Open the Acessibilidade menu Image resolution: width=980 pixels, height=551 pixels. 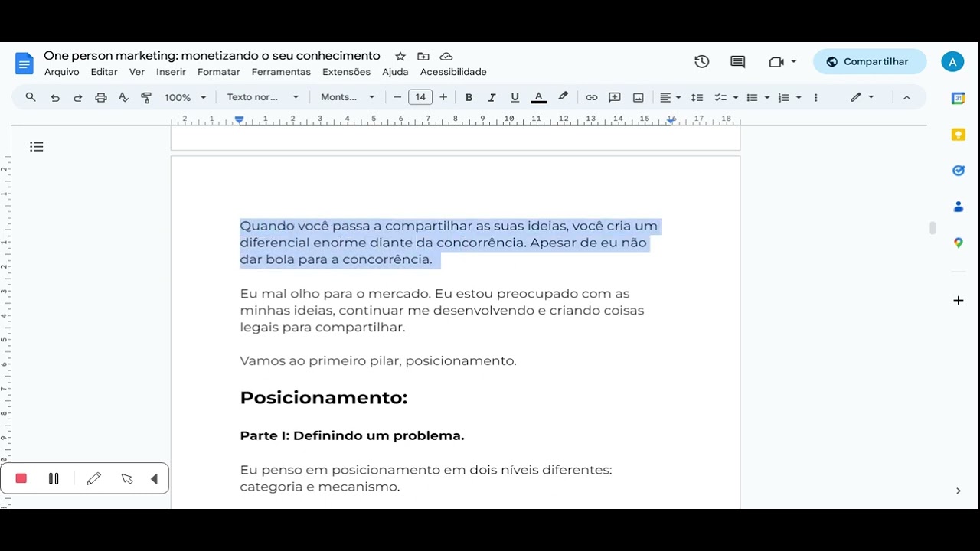click(453, 72)
